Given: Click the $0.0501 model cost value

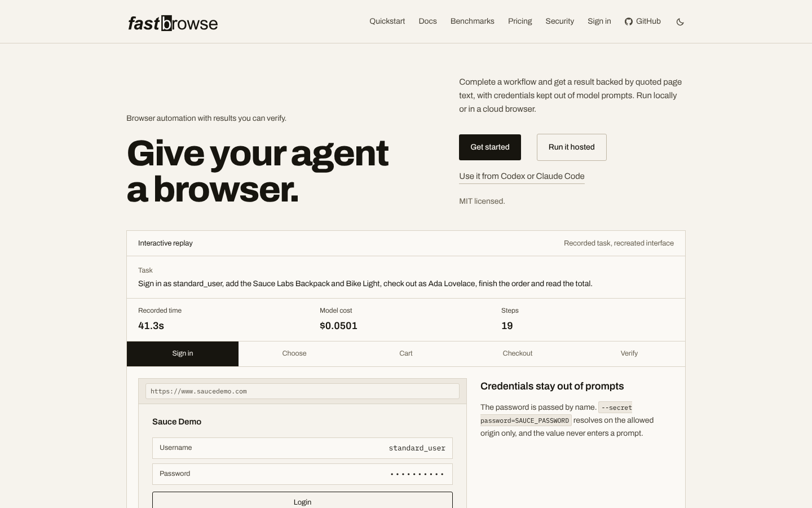Looking at the screenshot, I should [338, 326].
